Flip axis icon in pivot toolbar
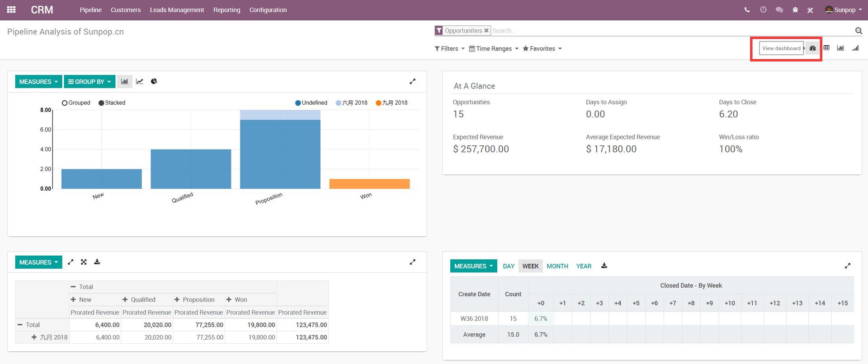Screen dimensions: 868x364 pyautogui.click(x=71, y=262)
